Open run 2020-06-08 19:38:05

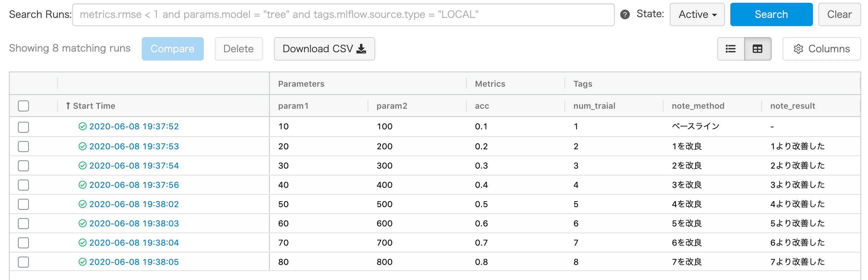(x=134, y=262)
